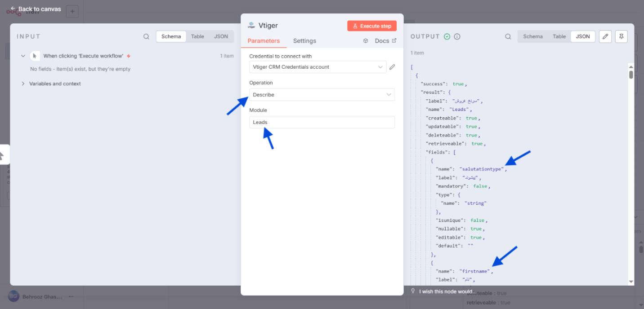Click the Vtiger node logo icon

(251, 26)
